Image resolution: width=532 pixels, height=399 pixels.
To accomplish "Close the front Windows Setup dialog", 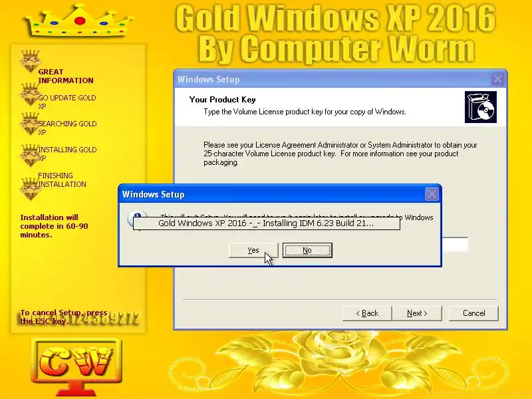I will point(432,194).
